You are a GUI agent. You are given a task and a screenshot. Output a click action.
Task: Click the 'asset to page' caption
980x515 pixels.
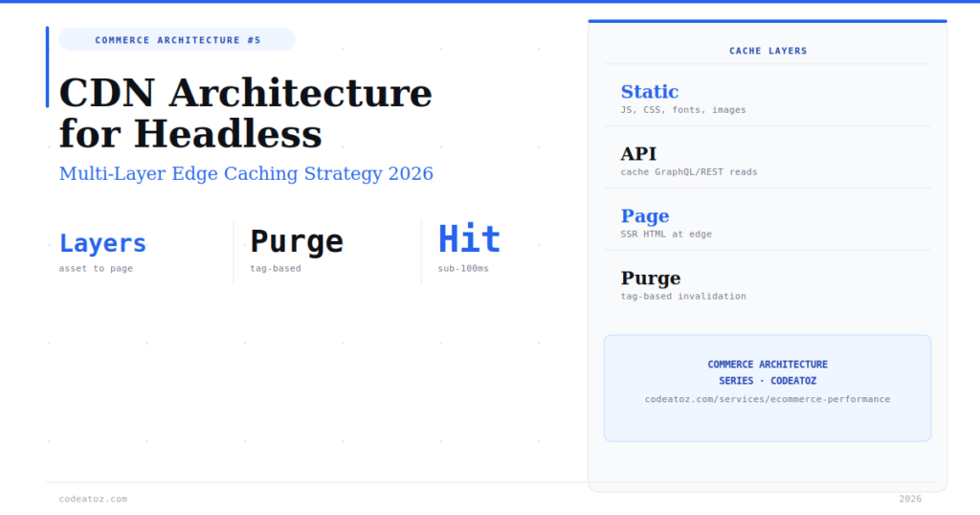96,268
